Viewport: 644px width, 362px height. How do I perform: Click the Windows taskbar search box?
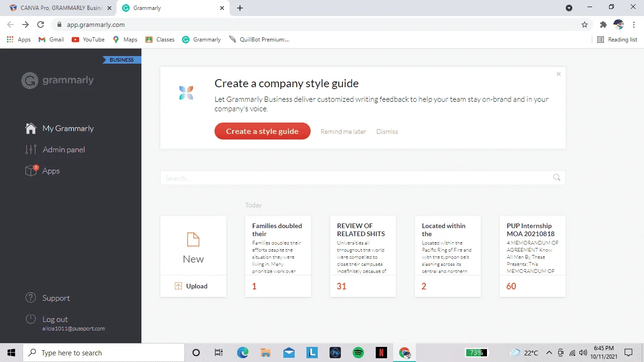(x=104, y=353)
